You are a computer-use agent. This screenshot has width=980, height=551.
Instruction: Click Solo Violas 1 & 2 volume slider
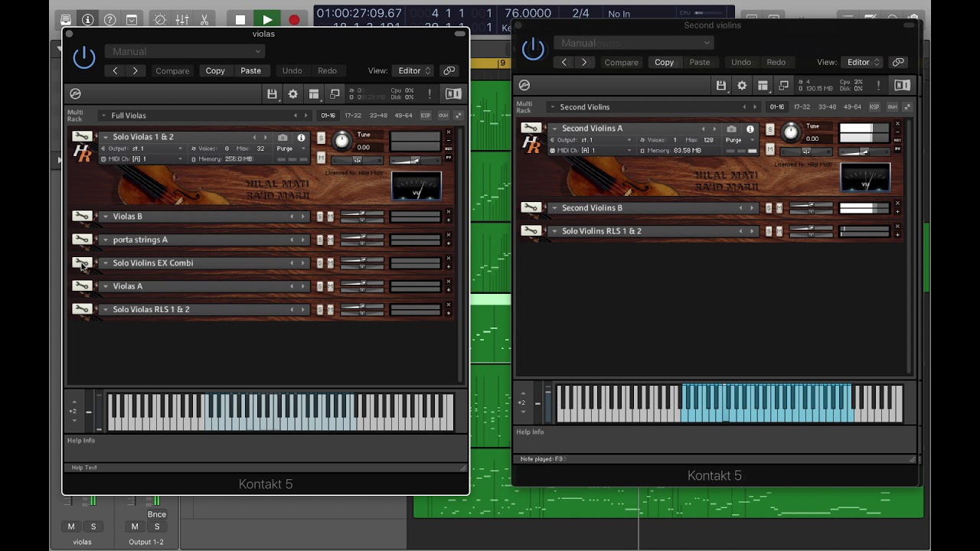click(416, 160)
